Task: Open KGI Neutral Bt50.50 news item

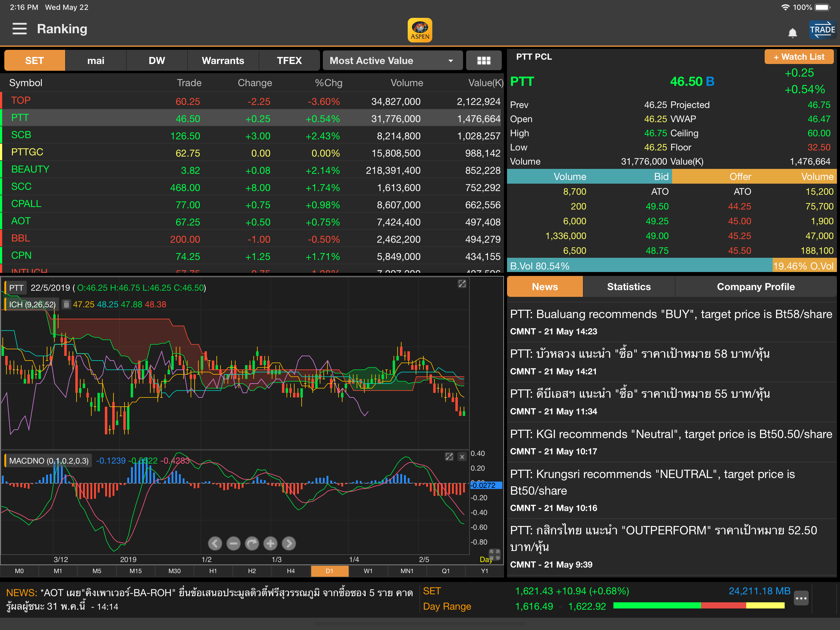Action: [x=672, y=442]
